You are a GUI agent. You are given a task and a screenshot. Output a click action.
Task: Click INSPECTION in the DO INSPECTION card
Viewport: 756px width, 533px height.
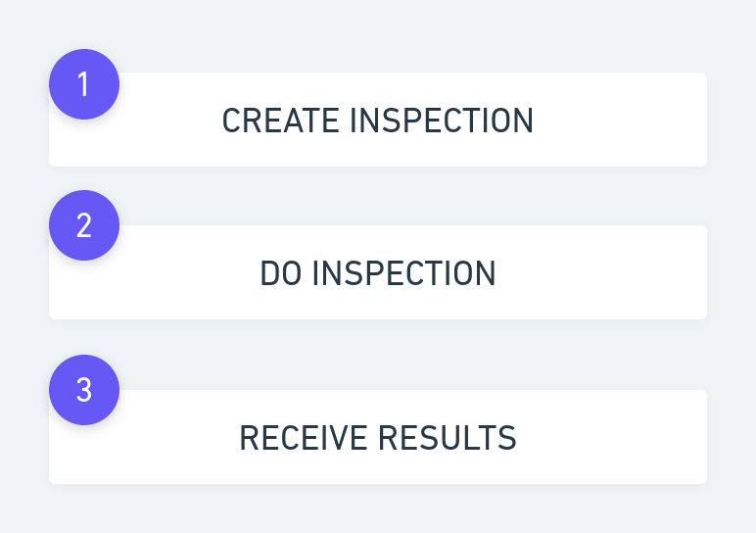tap(404, 273)
